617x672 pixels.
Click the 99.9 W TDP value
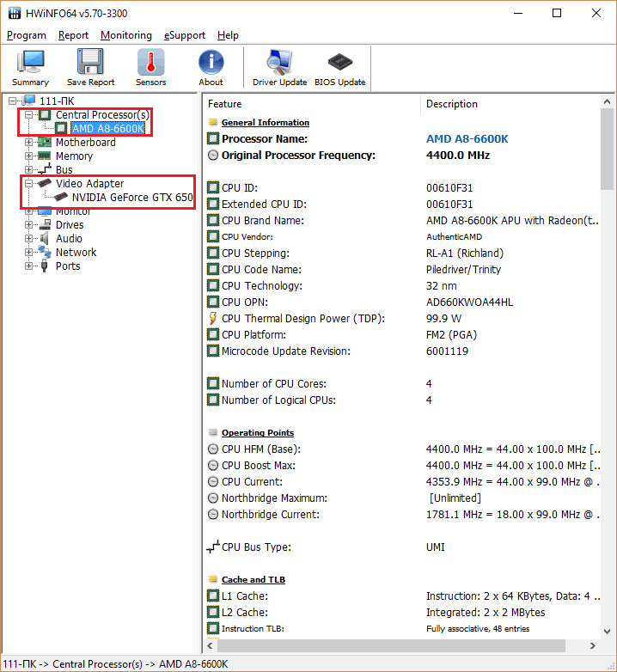(443, 319)
